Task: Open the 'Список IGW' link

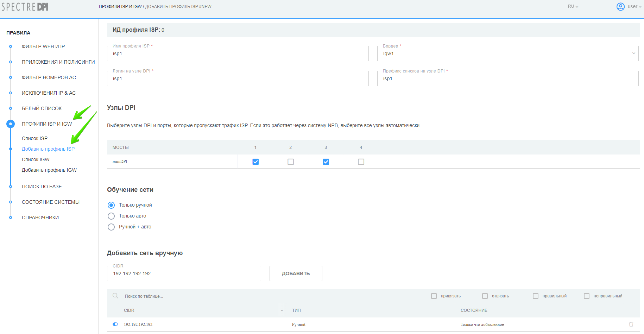Action: pos(36,159)
